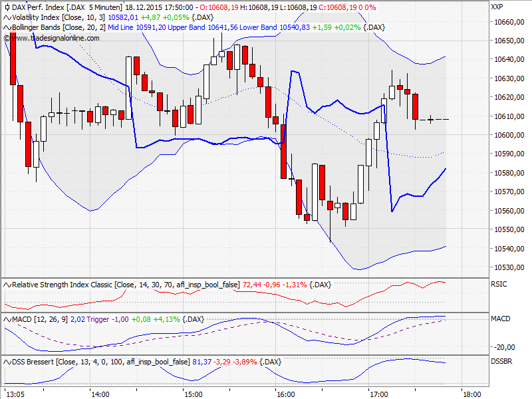The width and height of the screenshot is (532, 399).
Task: Click the 17:00 label on the time axis
Action: [x=378, y=394]
